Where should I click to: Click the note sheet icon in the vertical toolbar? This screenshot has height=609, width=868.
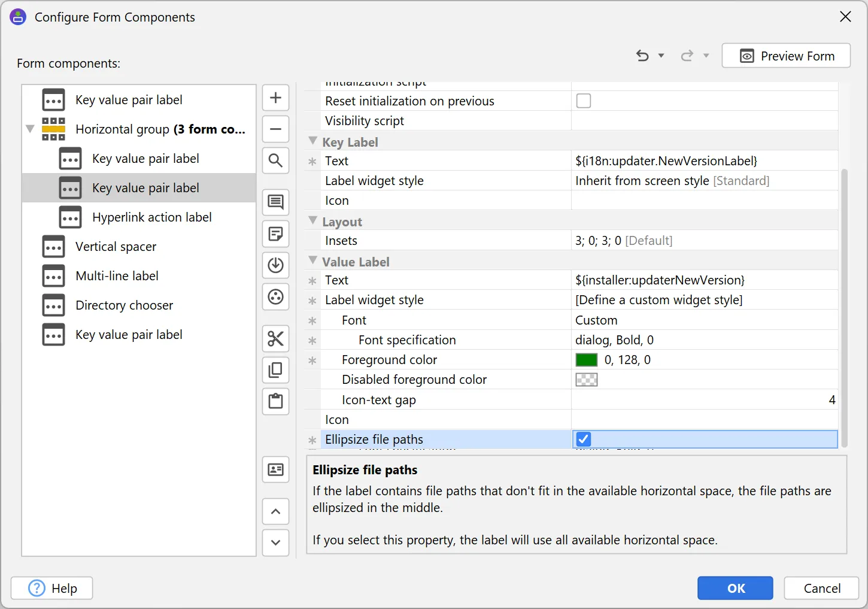click(275, 234)
